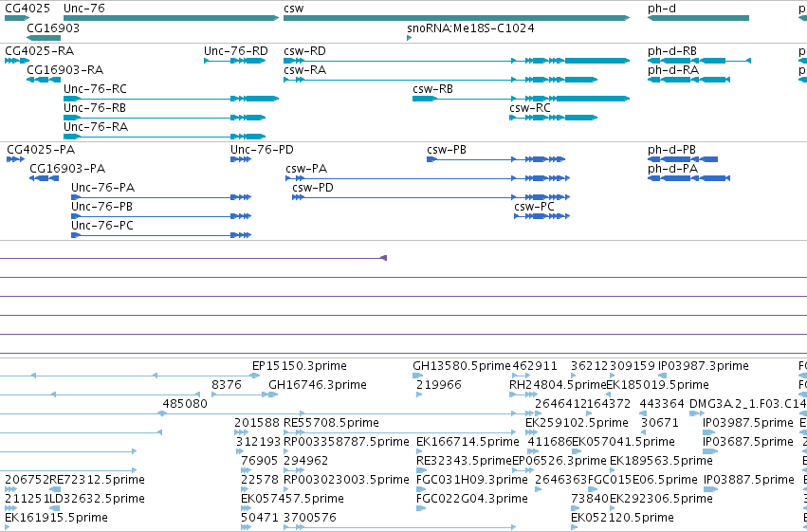
Task: Open the EP15150.3prime EST label
Action: [300, 366]
